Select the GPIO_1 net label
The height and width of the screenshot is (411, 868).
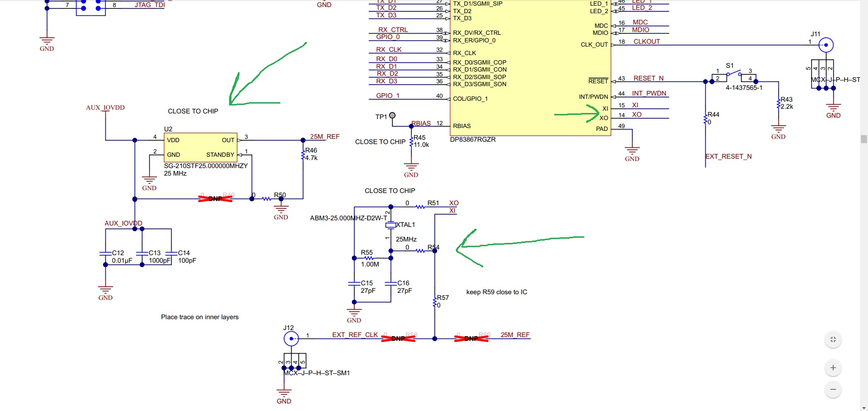click(x=388, y=96)
